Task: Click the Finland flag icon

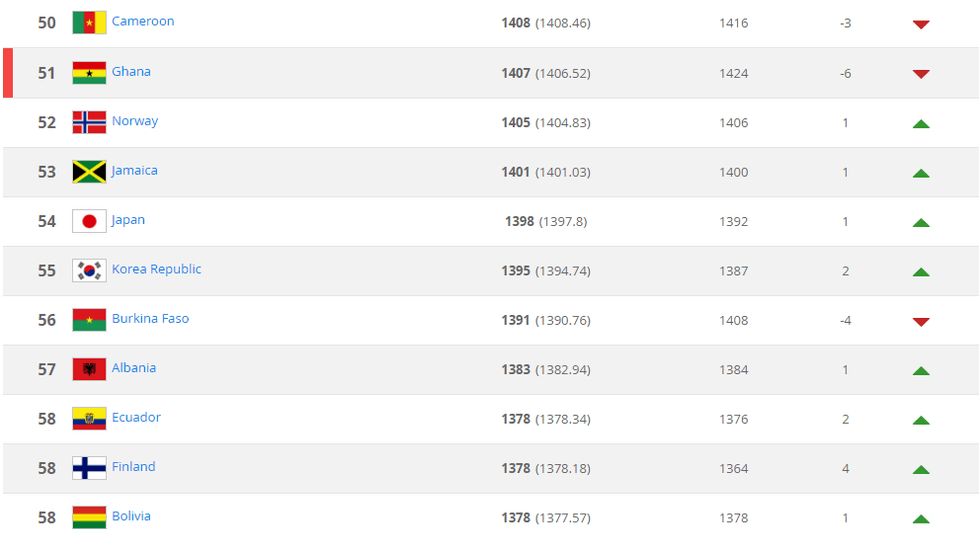Action: [89, 468]
